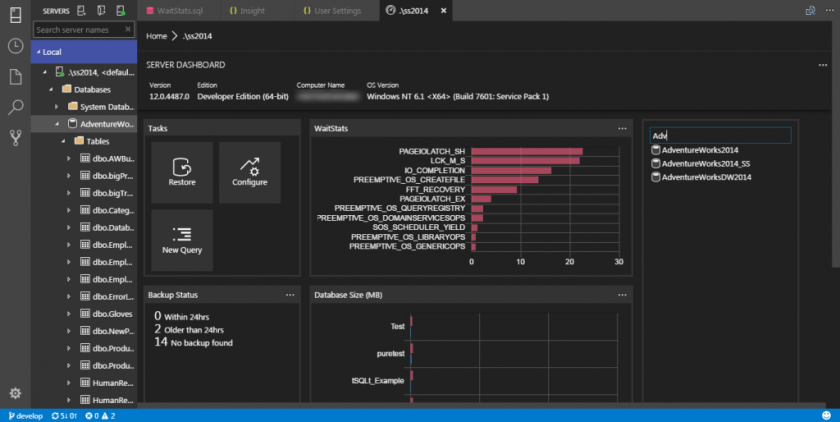Open WaitStats widget more-actions menu
This screenshot has width=840, height=422.
622,129
